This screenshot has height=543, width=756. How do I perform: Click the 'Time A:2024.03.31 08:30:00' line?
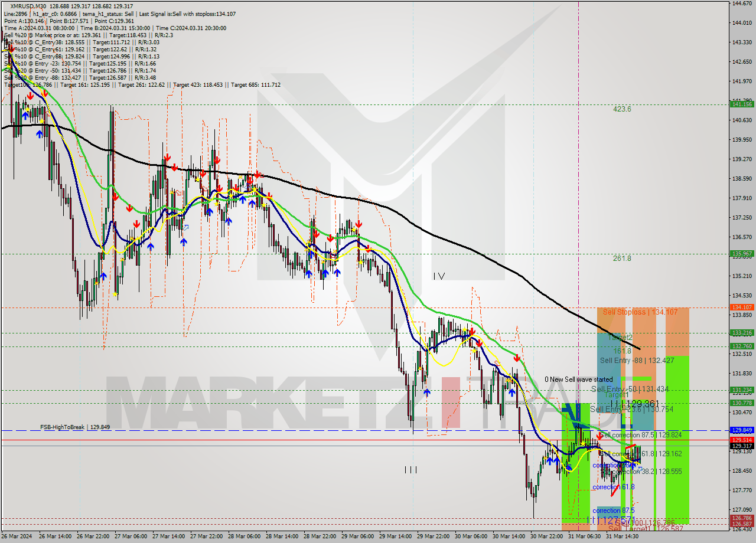point(115,28)
